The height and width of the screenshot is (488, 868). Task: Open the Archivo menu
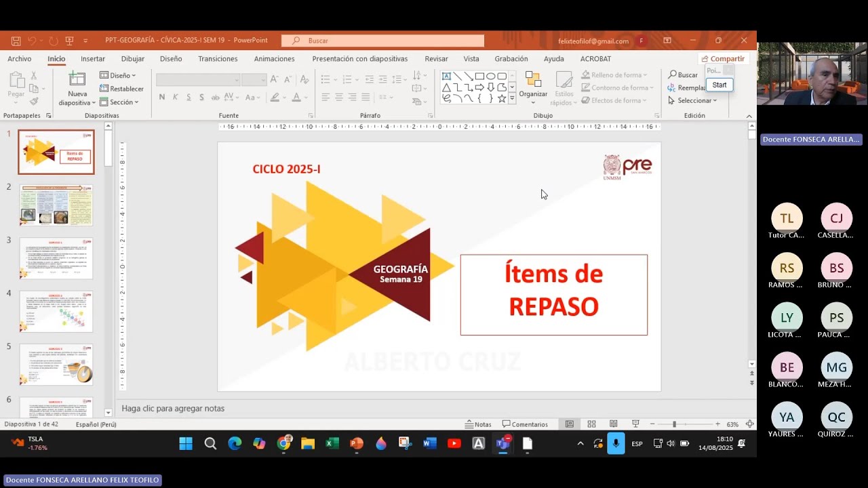coord(20,59)
